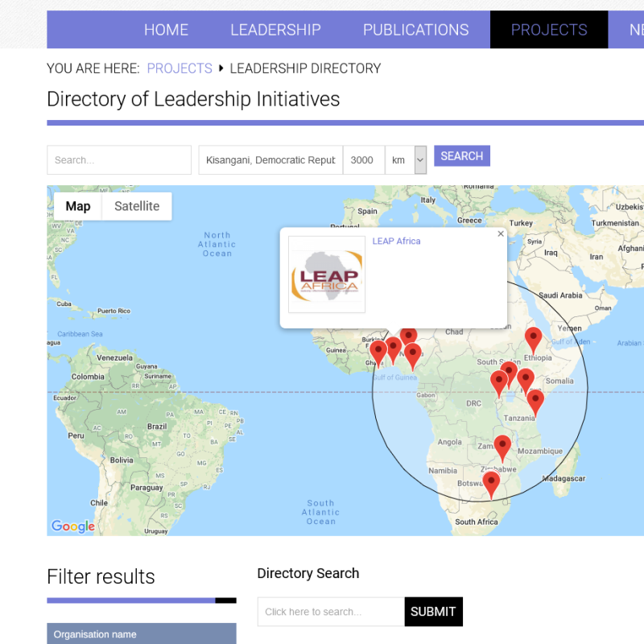This screenshot has width=644, height=644.
Task: Follow the Projects breadcrumb link
Action: (x=180, y=68)
